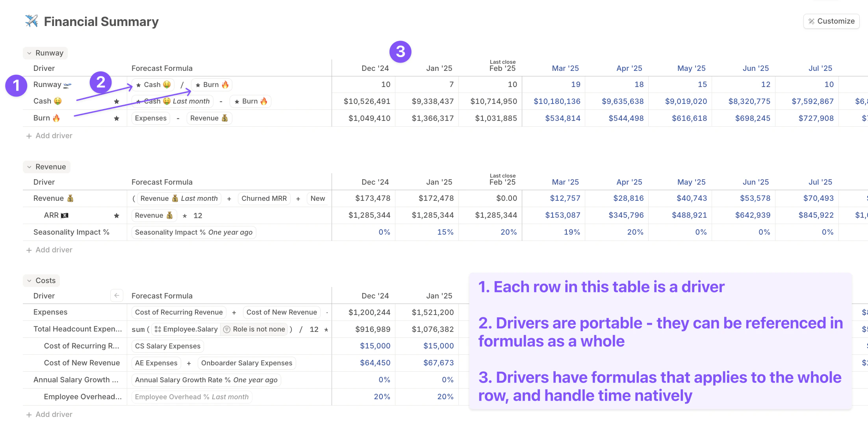868x426 pixels.
Task: Click the Employee.Salary data source icon in sum formula
Action: (x=158, y=329)
